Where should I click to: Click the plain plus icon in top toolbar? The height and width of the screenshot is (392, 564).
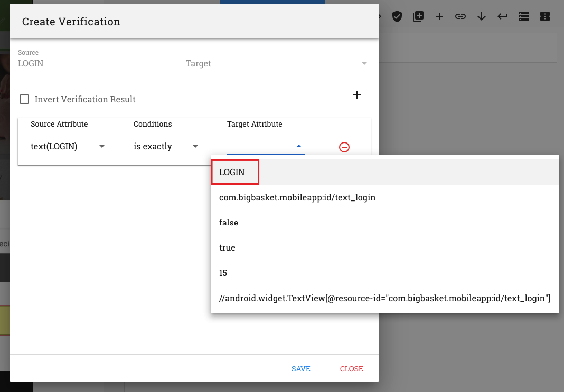pos(439,16)
